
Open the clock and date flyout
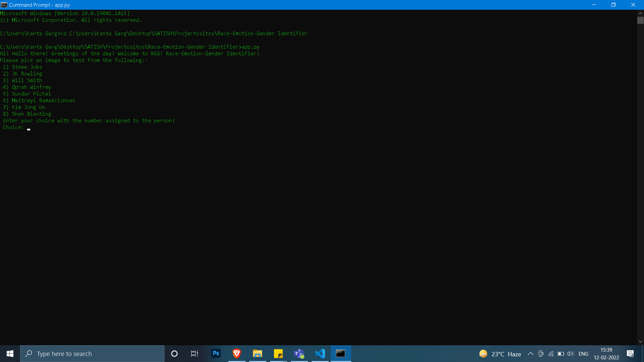click(x=606, y=354)
